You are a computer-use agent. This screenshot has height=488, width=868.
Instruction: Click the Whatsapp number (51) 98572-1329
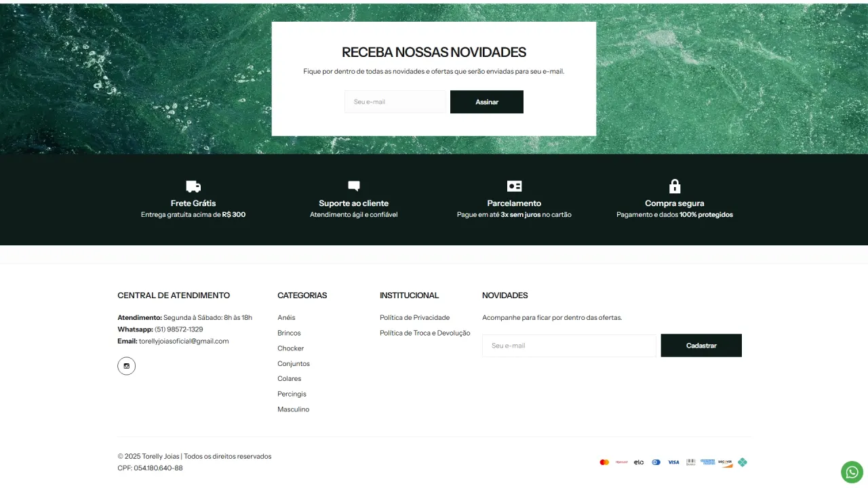click(x=179, y=329)
